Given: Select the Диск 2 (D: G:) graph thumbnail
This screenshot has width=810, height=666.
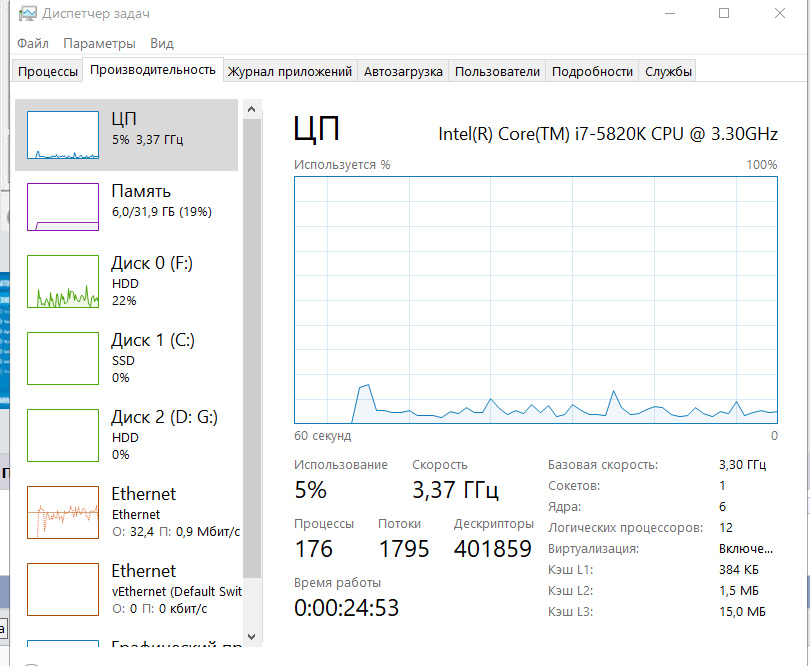Looking at the screenshot, I should (x=63, y=436).
